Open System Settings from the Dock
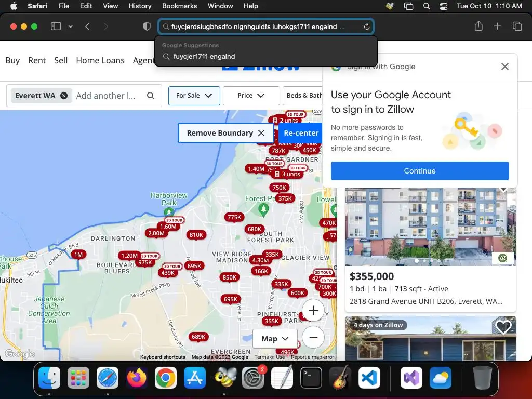This screenshot has width=532, height=399. pos(253,378)
